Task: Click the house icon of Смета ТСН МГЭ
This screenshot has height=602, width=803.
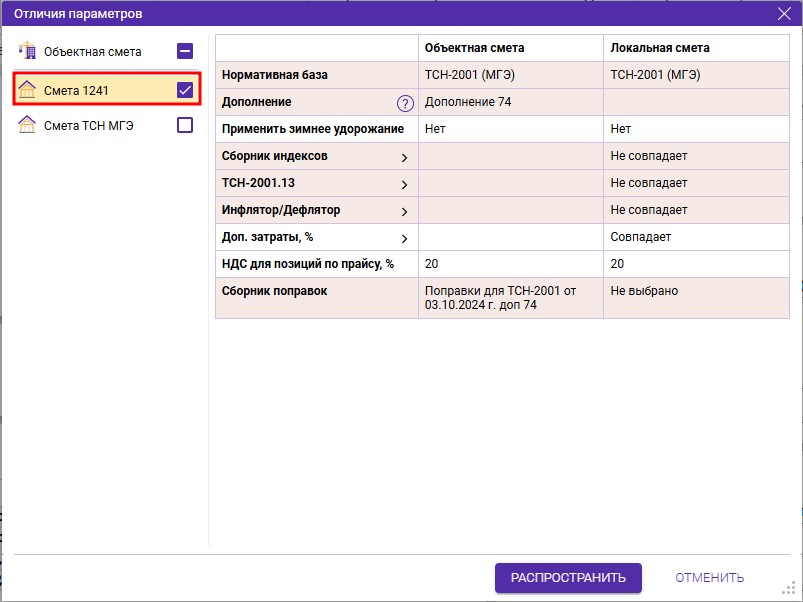Action: [27, 125]
